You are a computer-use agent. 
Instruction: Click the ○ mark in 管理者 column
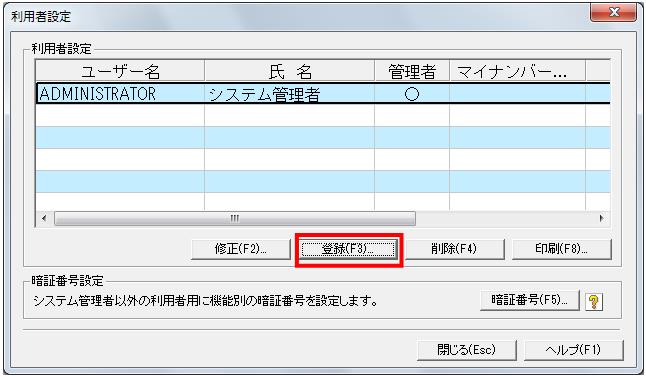(412, 94)
